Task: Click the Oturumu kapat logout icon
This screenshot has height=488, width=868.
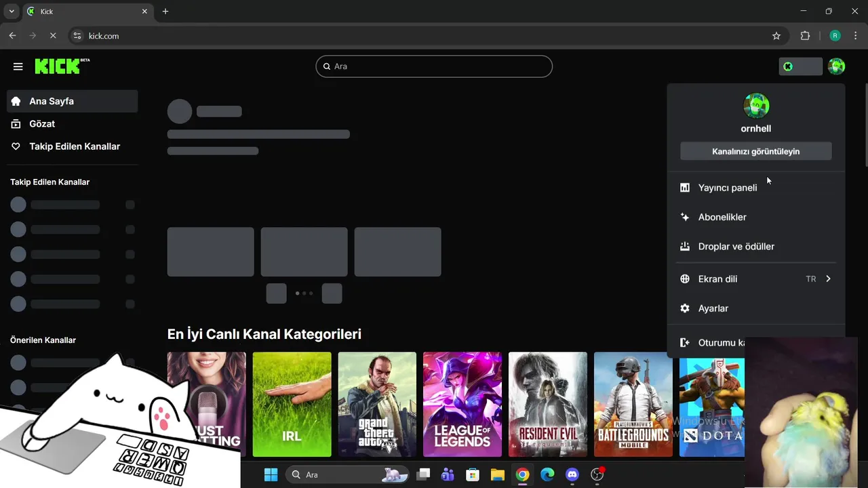Action: (x=685, y=343)
